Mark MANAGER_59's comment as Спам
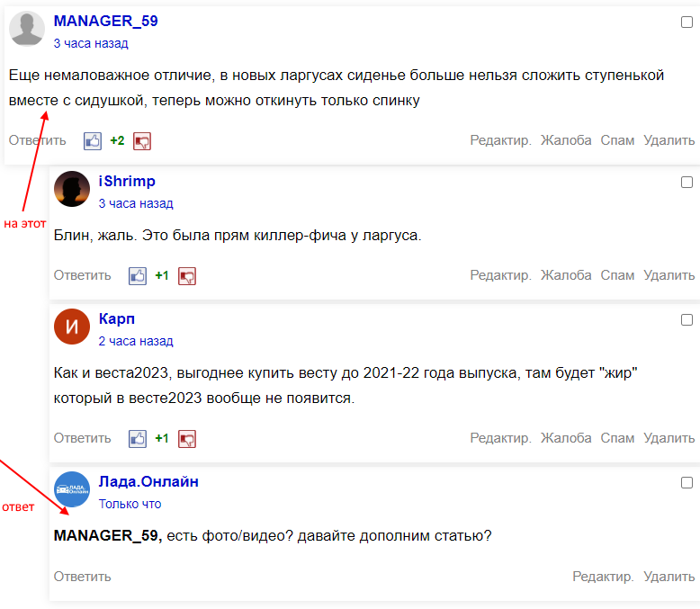The height and width of the screenshot is (609, 700). click(617, 140)
